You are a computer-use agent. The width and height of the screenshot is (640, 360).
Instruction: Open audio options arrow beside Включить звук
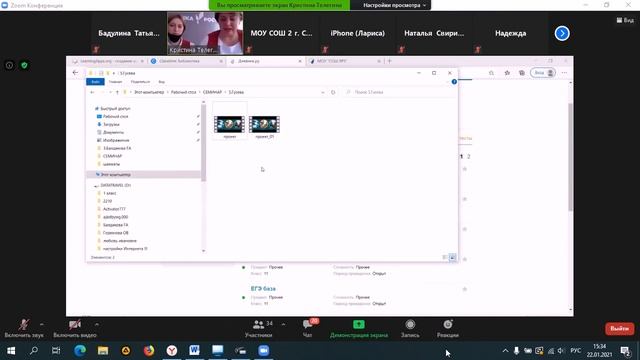coord(42,324)
